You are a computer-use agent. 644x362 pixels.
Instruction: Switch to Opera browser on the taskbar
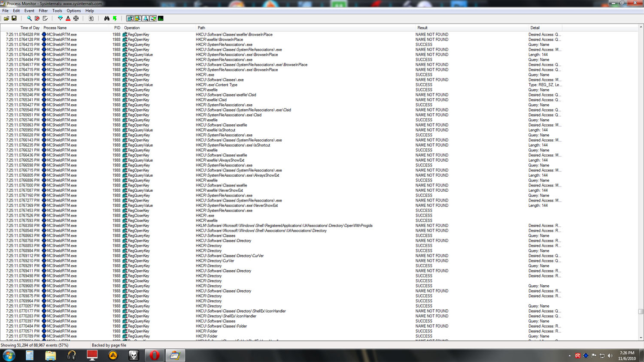155,355
